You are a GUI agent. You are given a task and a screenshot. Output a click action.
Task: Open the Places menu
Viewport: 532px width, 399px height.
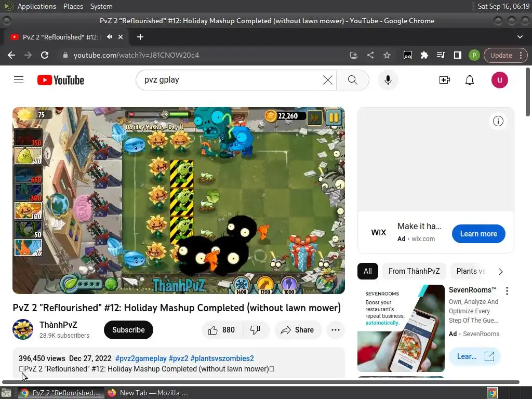(73, 6)
